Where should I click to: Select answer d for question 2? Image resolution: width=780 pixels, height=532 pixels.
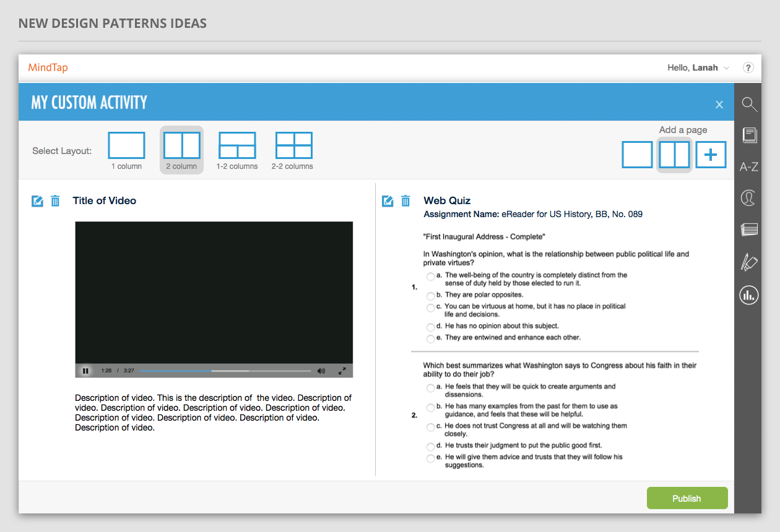(x=431, y=446)
